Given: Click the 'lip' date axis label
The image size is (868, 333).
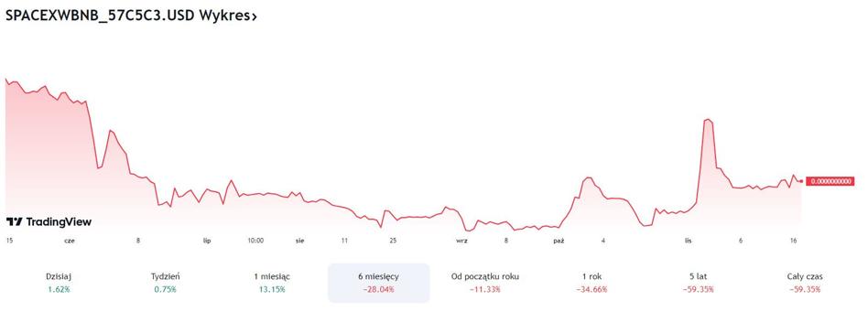Looking at the screenshot, I should click(x=207, y=241).
